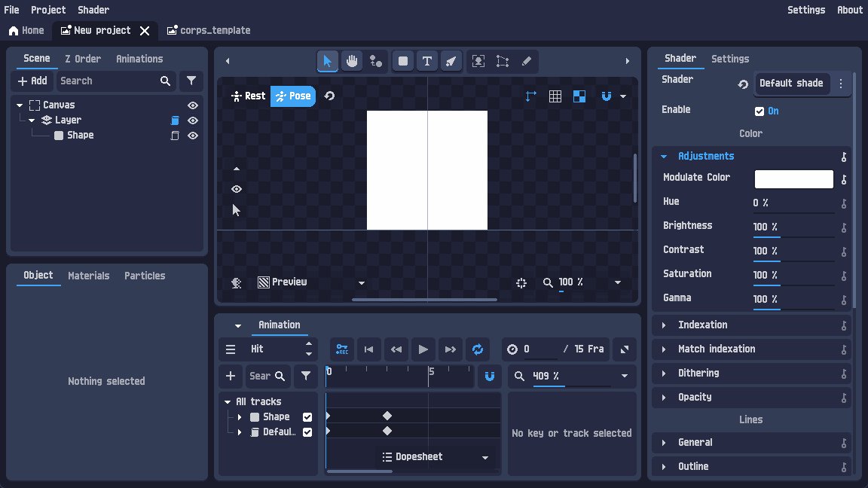The image size is (868, 488).
Task: Switch to the Materials tab
Action: tap(89, 276)
